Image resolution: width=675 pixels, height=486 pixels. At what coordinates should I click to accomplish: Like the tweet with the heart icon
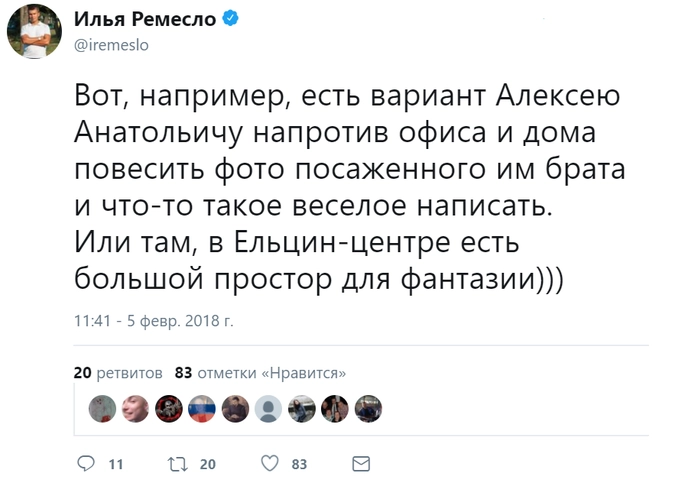(x=268, y=464)
